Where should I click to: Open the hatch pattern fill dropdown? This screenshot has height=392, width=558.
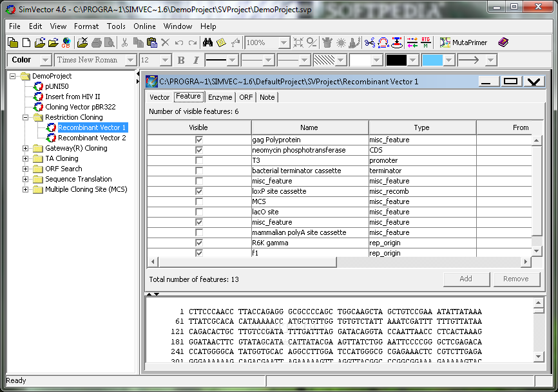pyautogui.click(x=341, y=60)
